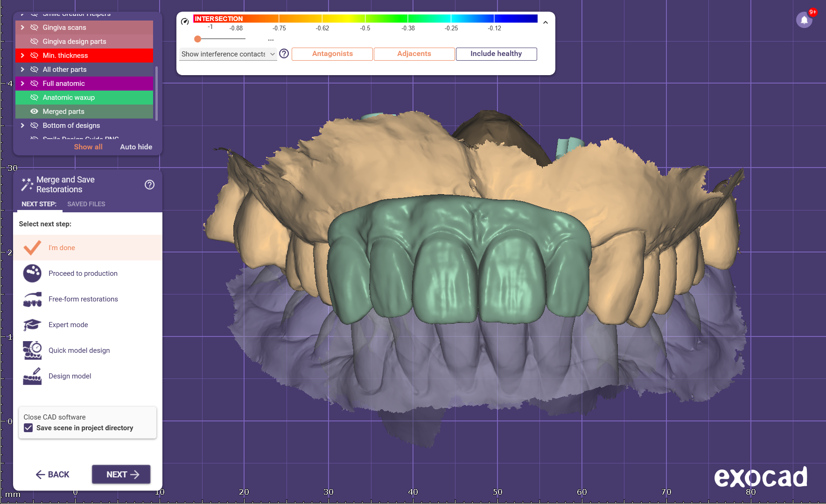Collapse the intersection color scale panel
Screen dimensions: 826x504
(x=545, y=22)
